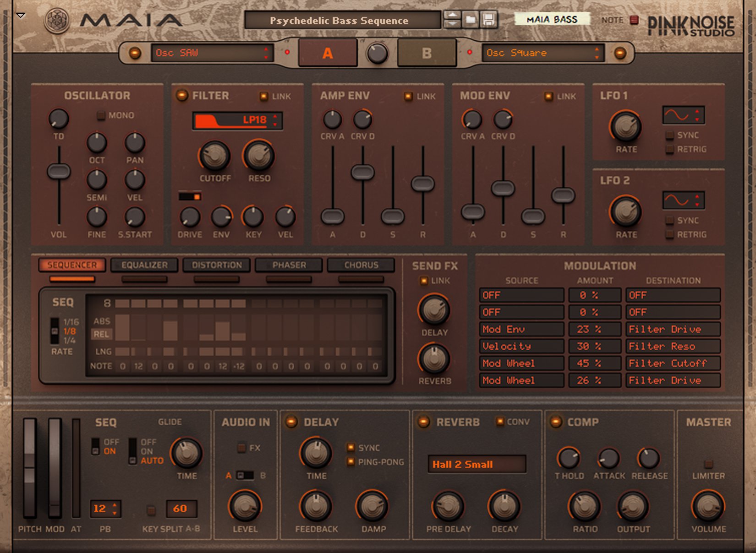Adjust the OCT knob
Viewport: 756px width, 553px height.
97,143
